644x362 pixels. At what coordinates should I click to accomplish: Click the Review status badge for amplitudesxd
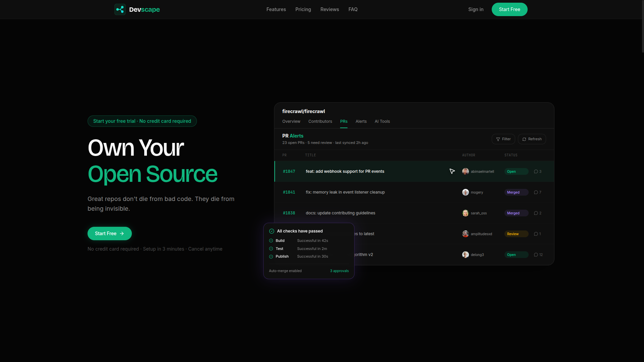pyautogui.click(x=517, y=234)
